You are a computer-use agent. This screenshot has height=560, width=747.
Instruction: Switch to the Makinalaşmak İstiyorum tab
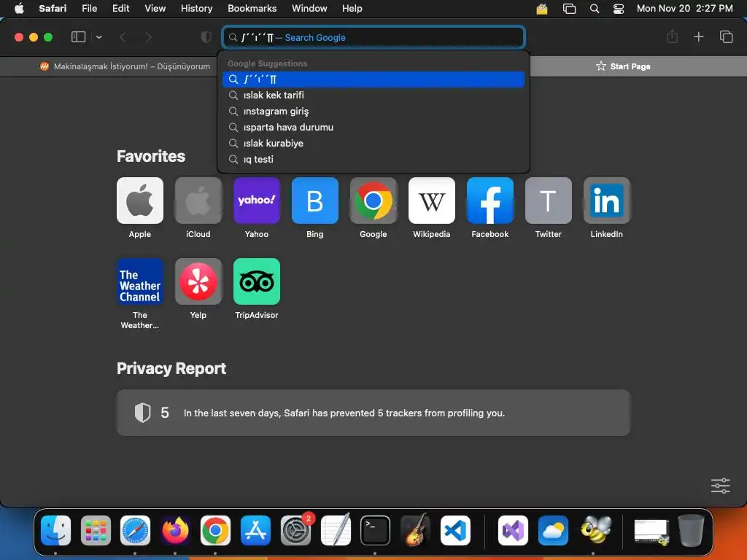click(125, 66)
